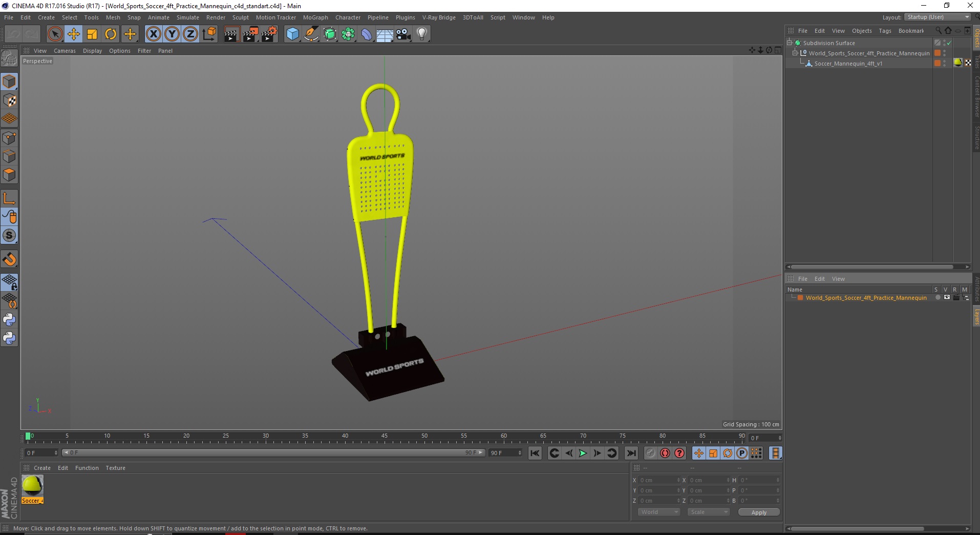Image resolution: width=980 pixels, height=535 pixels.
Task: Toggle Soccer_Mannequin_4ft_v1 visibility dots
Action: 944,63
